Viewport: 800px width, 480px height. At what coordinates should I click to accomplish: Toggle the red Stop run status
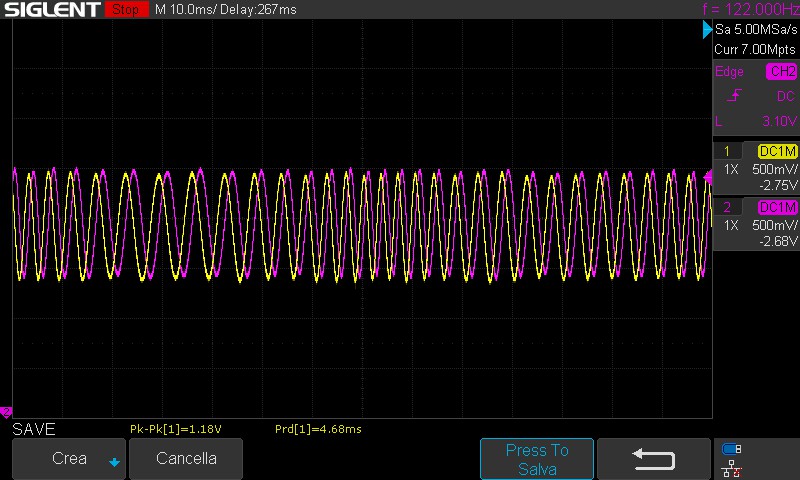[125, 10]
